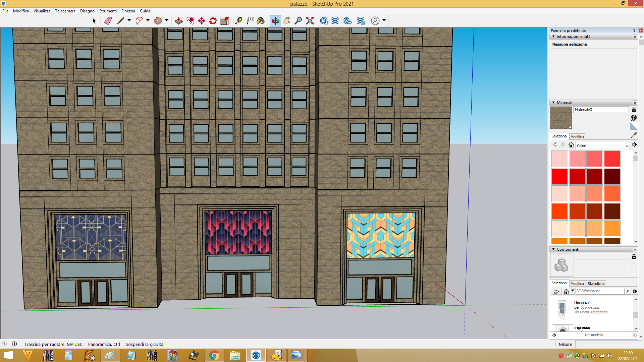Click the material eyedropper sample icon

click(x=634, y=135)
